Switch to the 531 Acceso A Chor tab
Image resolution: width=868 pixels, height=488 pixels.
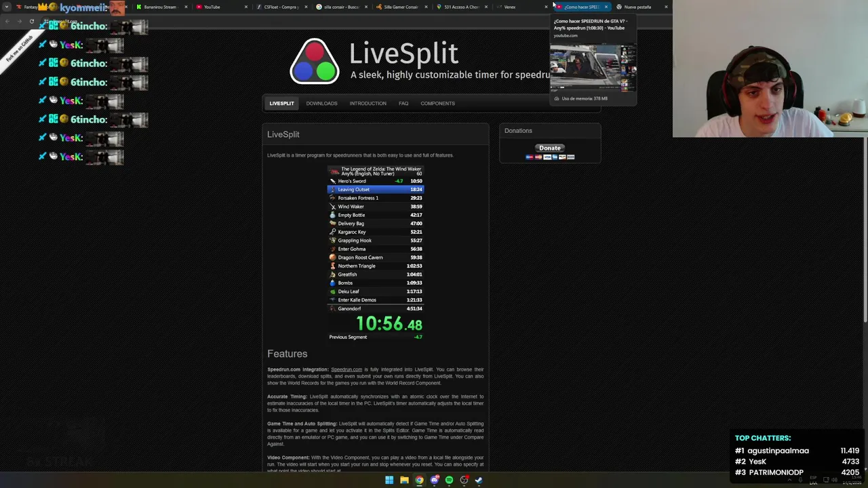point(461,7)
